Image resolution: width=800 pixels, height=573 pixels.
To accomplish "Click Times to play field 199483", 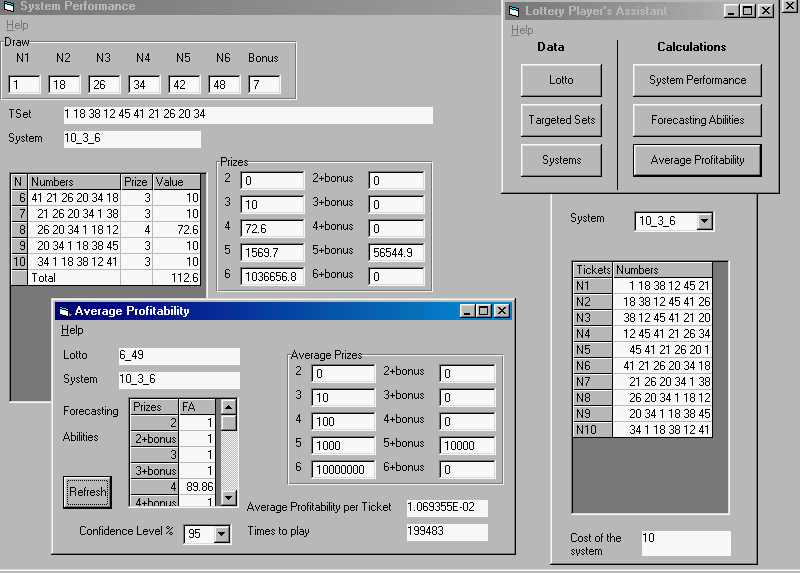I will 447,532.
